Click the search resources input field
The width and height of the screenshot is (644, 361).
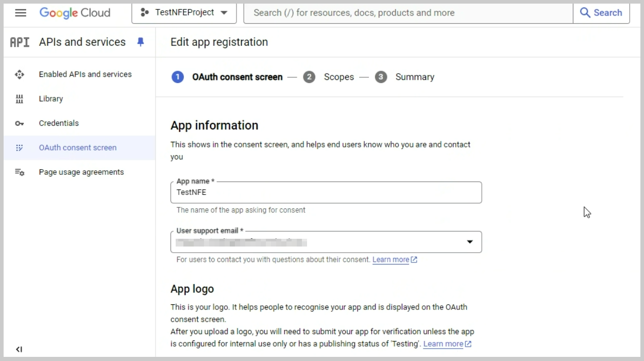point(408,13)
